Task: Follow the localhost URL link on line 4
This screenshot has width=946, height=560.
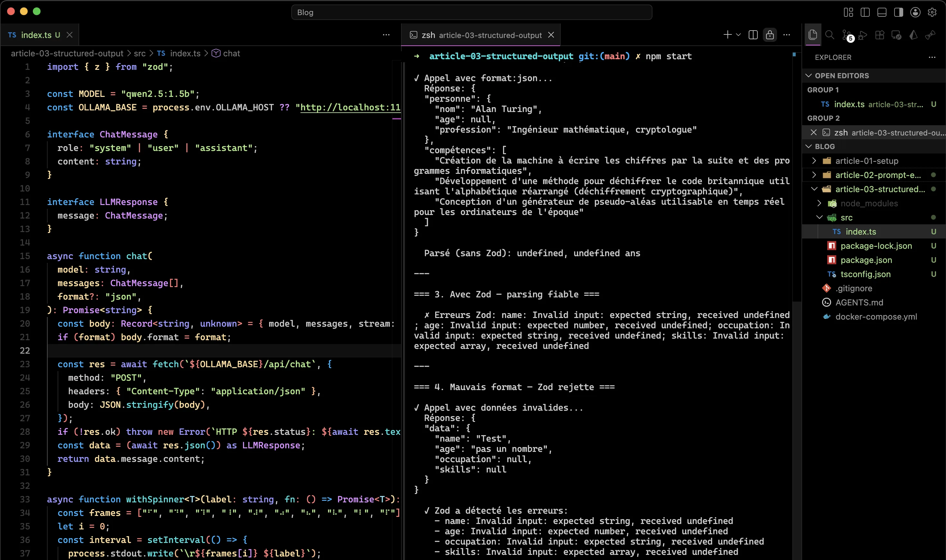Action: (x=350, y=107)
